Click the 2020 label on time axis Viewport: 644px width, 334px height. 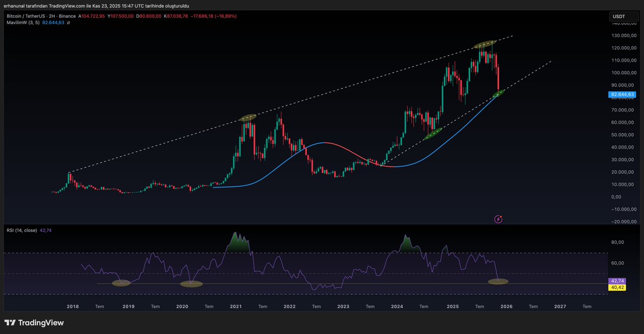[183, 307]
